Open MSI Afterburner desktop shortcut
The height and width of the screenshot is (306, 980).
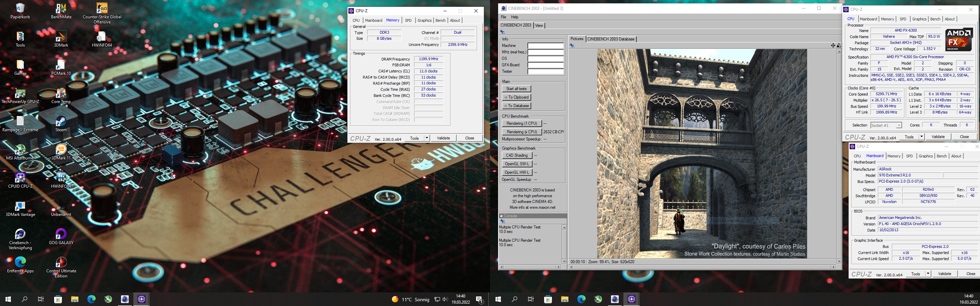(x=20, y=152)
